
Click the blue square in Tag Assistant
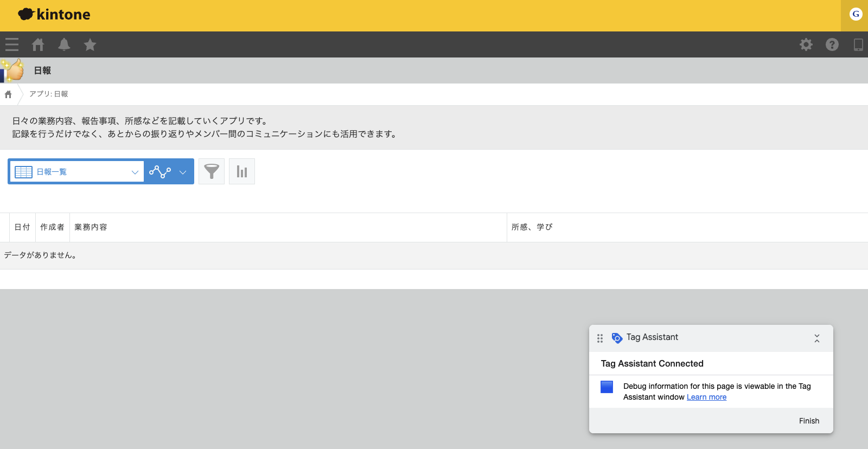click(x=607, y=387)
